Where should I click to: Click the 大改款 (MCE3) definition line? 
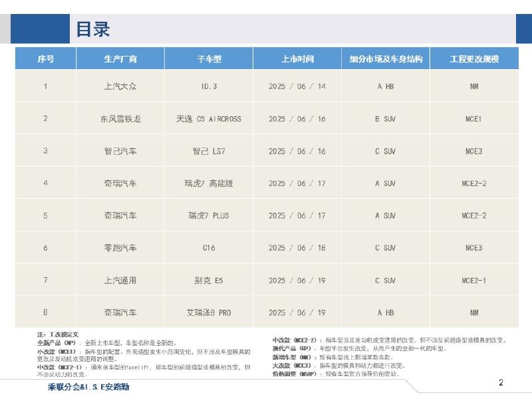click(339, 365)
